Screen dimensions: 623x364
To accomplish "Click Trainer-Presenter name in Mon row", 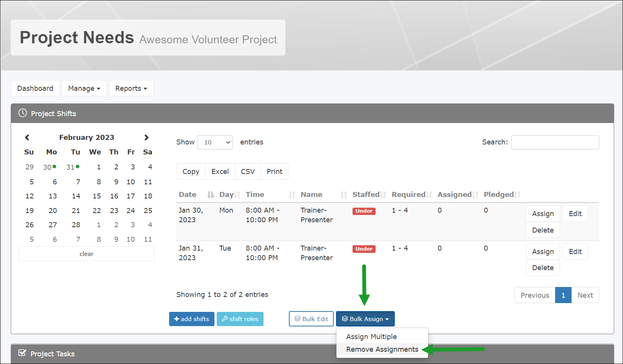I will pos(316,215).
